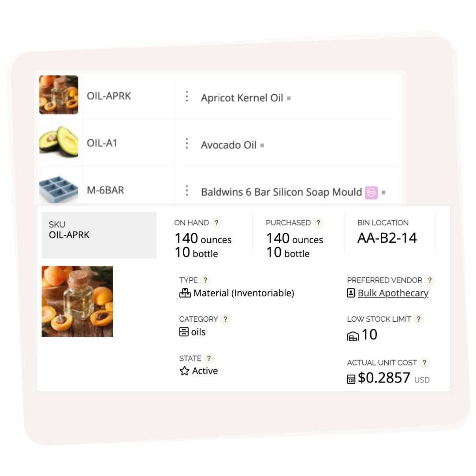Click the avocado product thumbnail
Viewport: 476px width, 476px height.
point(59,142)
